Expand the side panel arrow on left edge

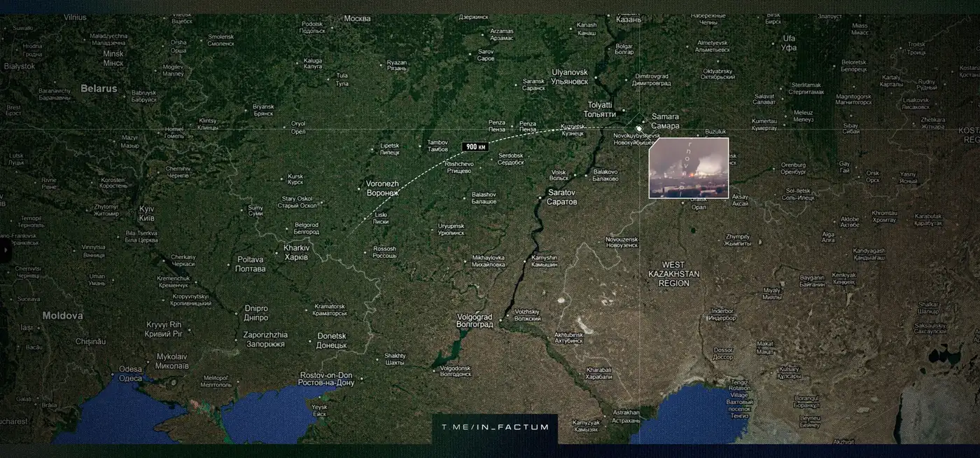(3, 249)
